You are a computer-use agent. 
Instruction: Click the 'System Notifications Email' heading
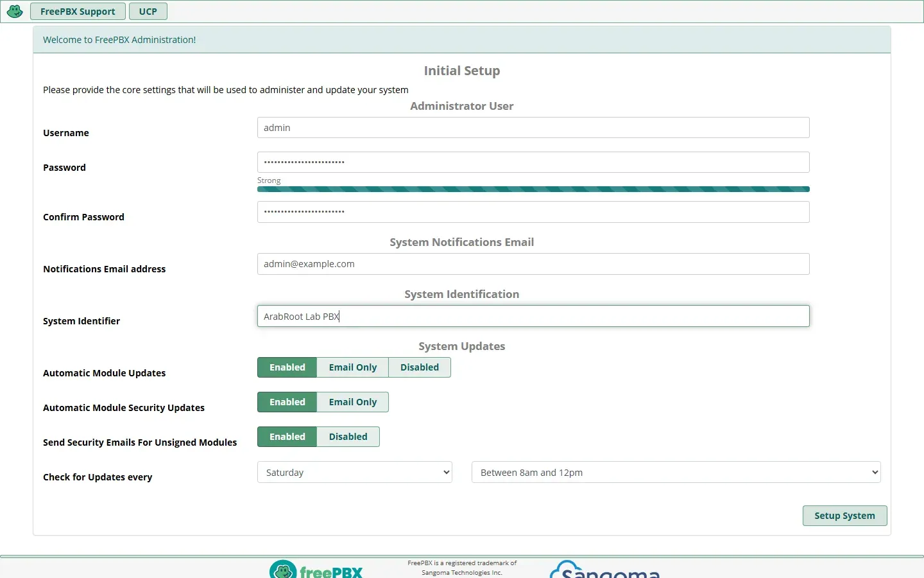(x=462, y=242)
